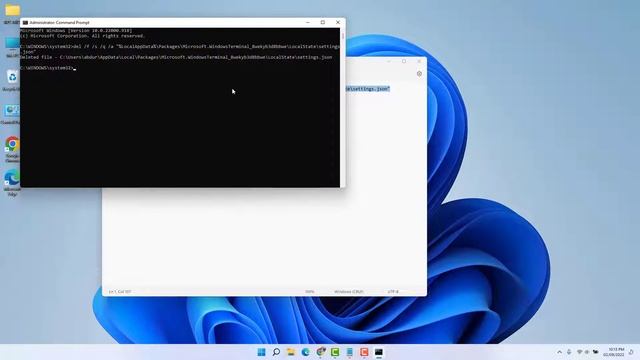Open the Windows Start menu

click(x=261, y=352)
